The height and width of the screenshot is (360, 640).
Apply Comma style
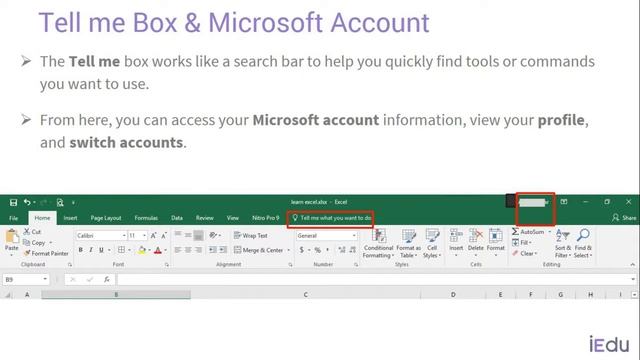coord(328,250)
